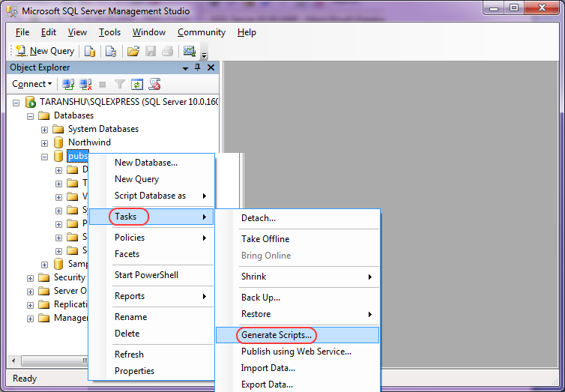Open the Window menu
565x392 pixels.
pos(149,32)
